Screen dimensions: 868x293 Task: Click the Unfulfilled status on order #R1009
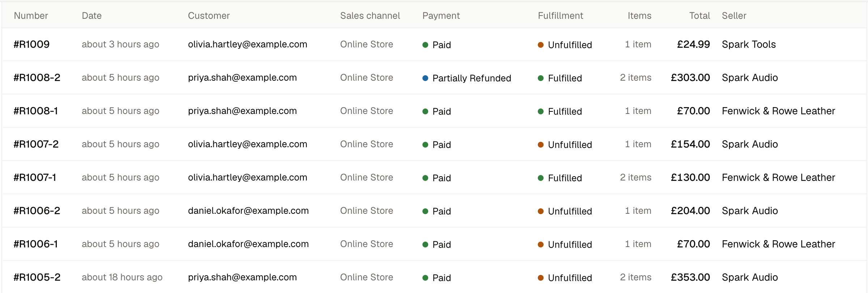coord(565,45)
